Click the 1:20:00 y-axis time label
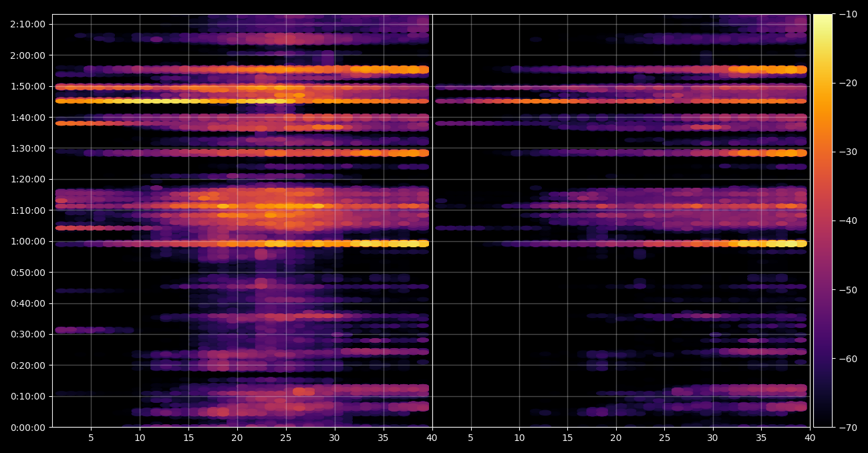Viewport: 868px width, 453px height. [29, 179]
